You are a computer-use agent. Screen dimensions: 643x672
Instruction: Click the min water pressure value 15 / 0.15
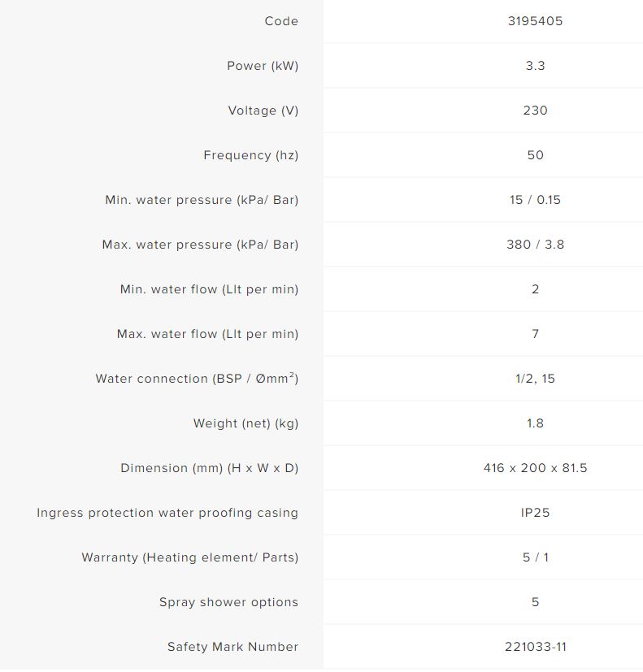535,200
